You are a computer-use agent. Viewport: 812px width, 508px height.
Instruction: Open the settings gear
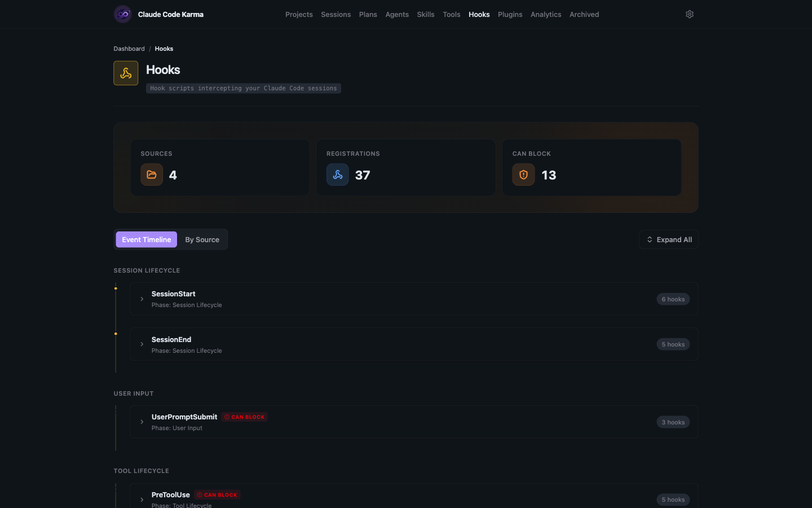(689, 14)
